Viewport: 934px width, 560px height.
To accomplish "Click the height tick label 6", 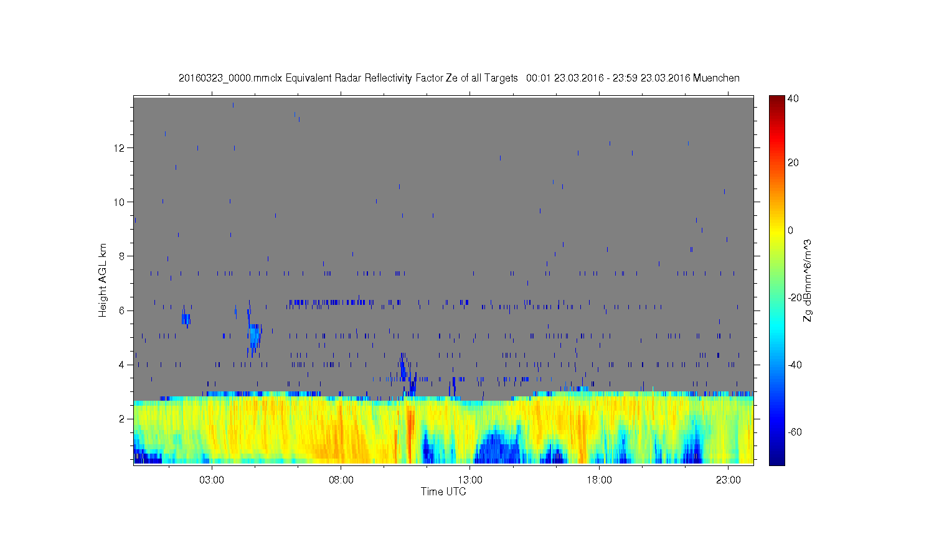I will tap(121, 310).
